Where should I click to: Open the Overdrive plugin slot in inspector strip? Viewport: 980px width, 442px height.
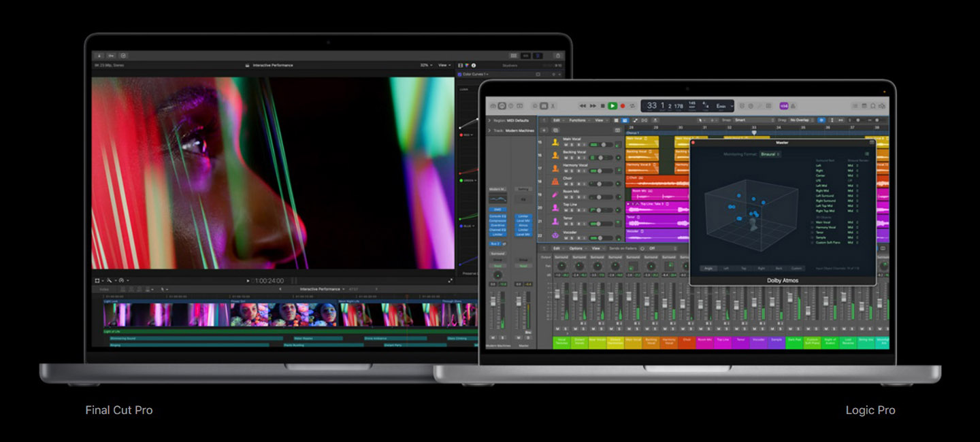(497, 225)
